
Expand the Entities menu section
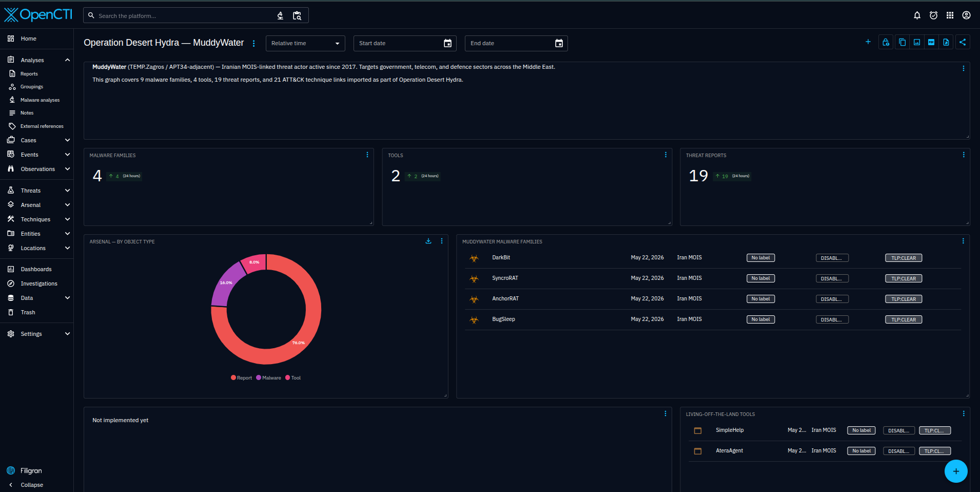[x=67, y=234]
